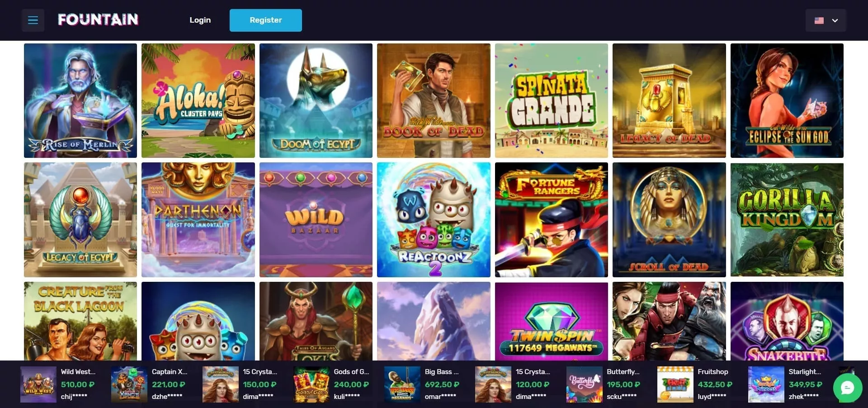The height and width of the screenshot is (408, 868).
Task: Open the Book of Dead game
Action: pyautogui.click(x=434, y=100)
